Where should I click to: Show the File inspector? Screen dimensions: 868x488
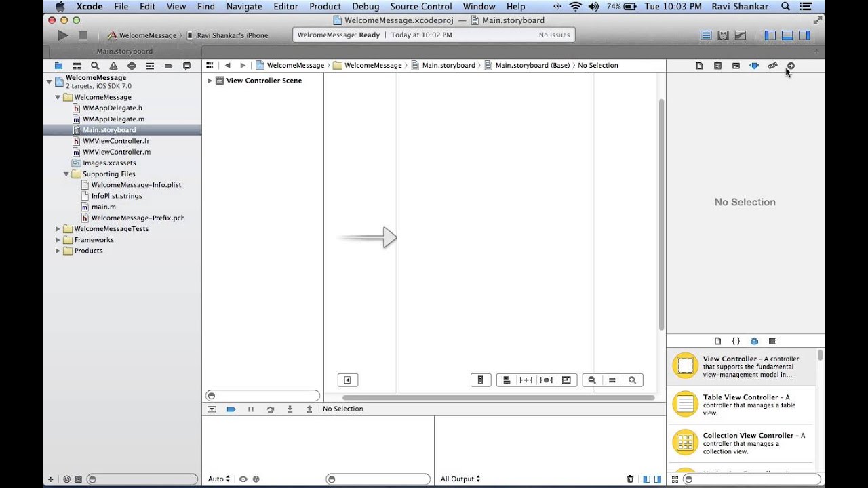point(699,66)
